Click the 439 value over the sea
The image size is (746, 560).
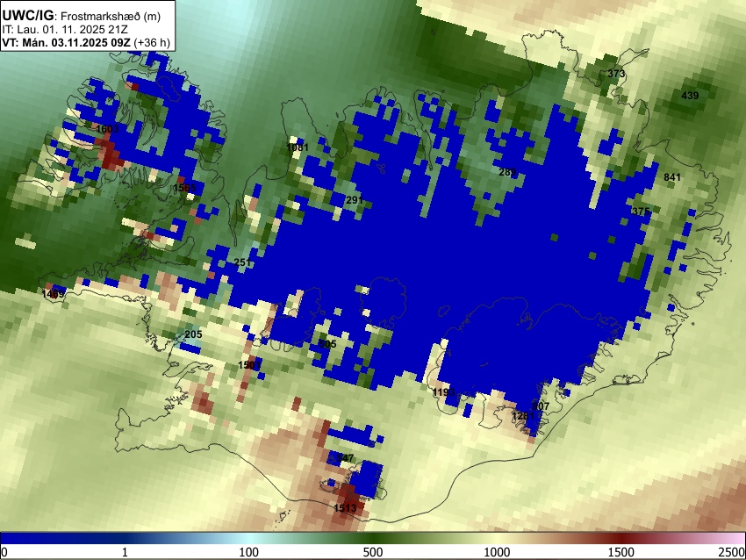click(690, 96)
